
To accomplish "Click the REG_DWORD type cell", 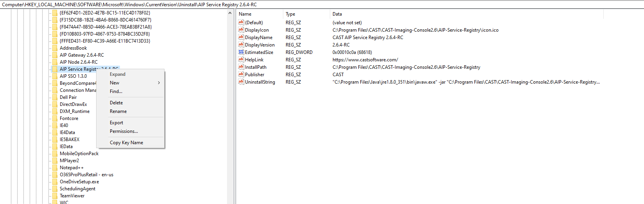I will click(299, 52).
